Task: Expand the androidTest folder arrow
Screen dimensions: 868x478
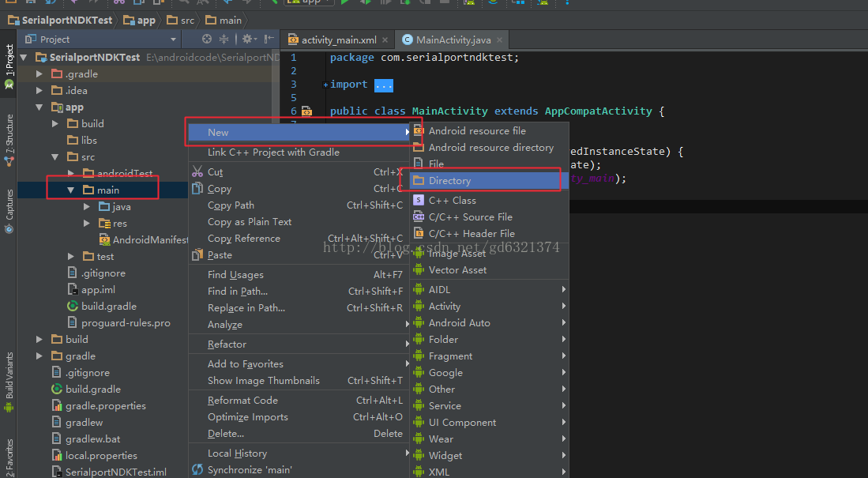Action: 71,173
